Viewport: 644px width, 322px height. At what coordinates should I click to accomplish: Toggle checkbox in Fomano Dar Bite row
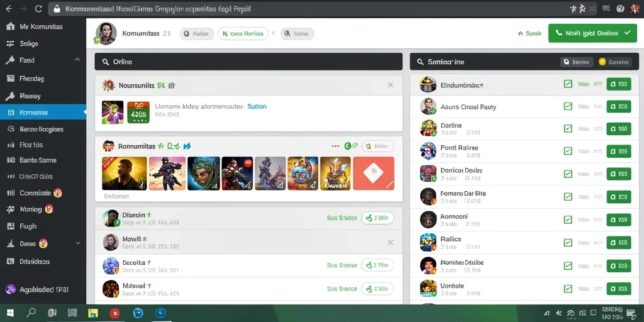click(568, 197)
